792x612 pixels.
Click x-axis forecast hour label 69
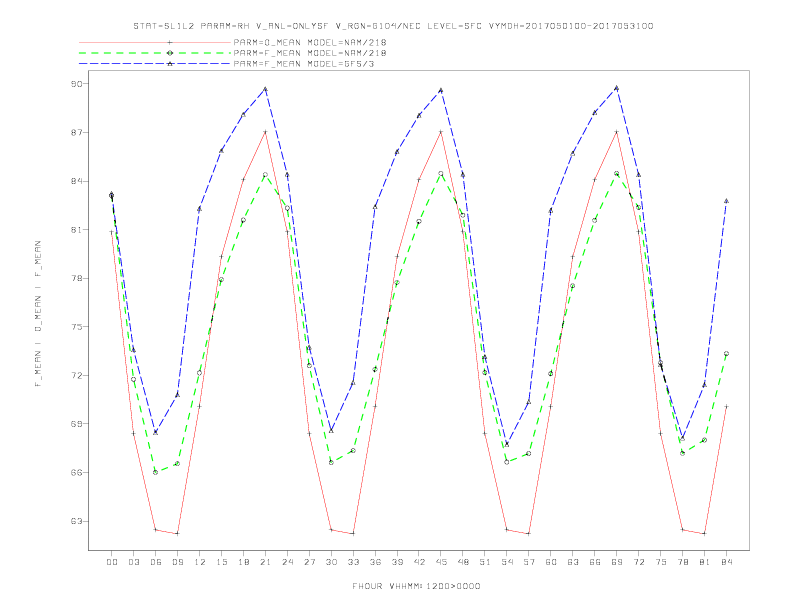pos(617,562)
